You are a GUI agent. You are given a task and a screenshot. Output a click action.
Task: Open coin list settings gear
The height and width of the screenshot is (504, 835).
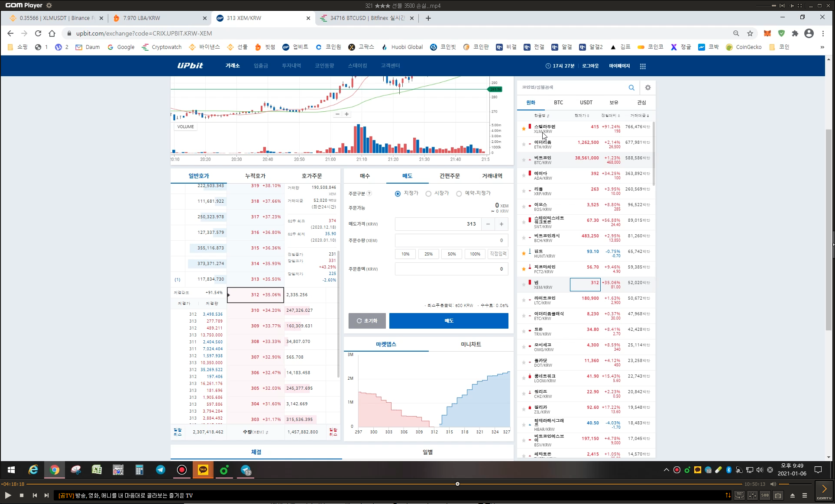click(648, 87)
